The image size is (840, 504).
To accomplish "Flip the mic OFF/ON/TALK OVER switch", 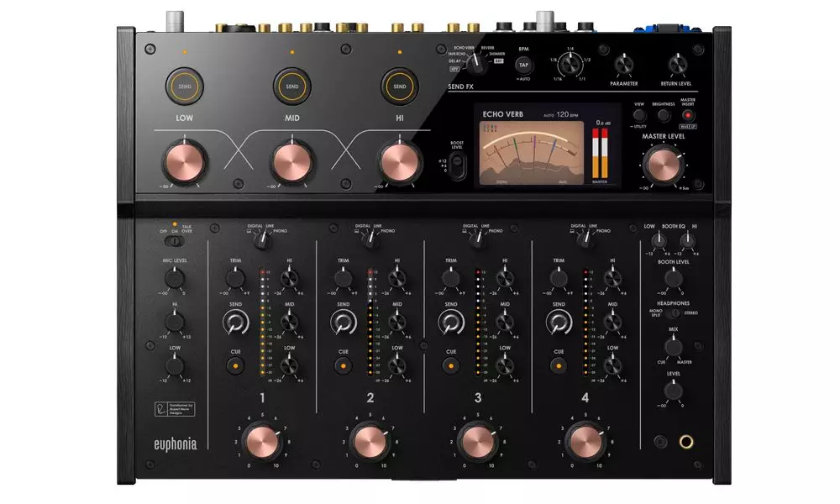I will tap(174, 241).
